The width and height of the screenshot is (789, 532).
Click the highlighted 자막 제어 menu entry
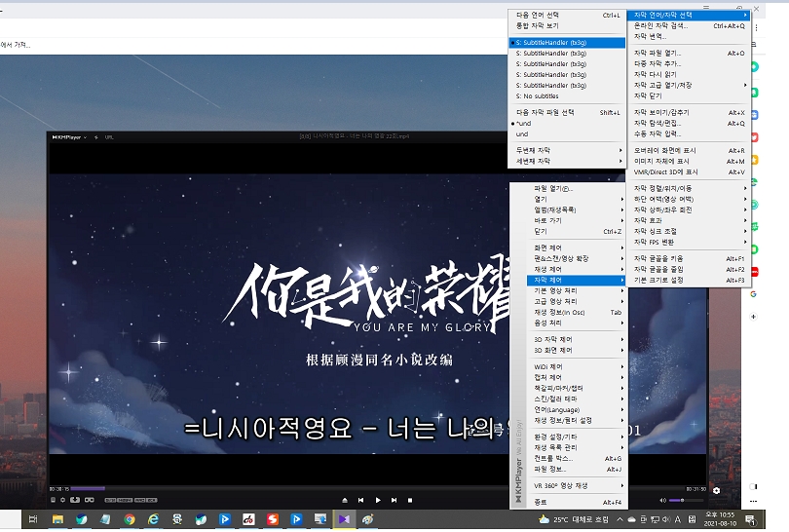click(576, 281)
